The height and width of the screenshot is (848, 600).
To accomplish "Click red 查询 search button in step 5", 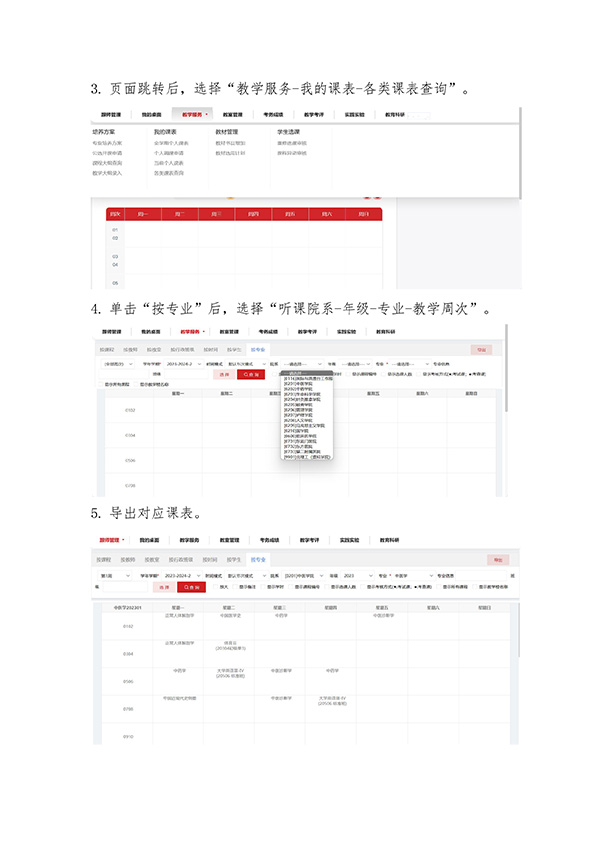I will (192, 587).
